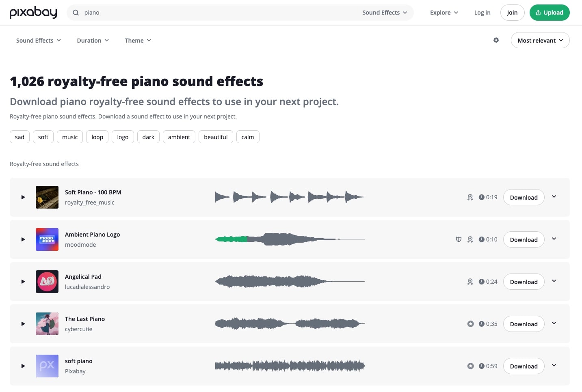Open the search display settings gear
The width and height of the screenshot is (582, 392).
(x=496, y=40)
